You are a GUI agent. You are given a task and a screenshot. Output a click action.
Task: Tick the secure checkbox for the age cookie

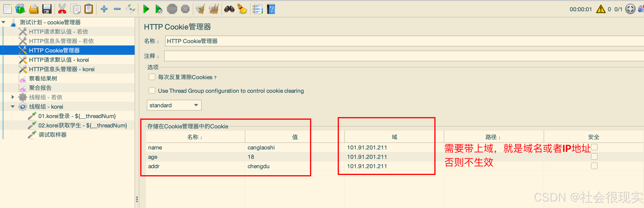pyautogui.click(x=594, y=156)
